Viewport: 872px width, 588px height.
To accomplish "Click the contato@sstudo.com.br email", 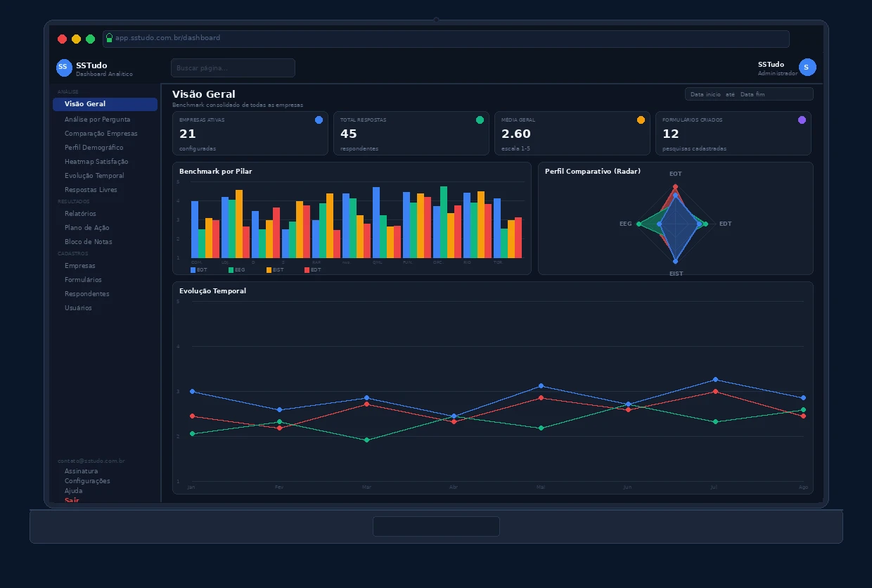I will 91,461.
